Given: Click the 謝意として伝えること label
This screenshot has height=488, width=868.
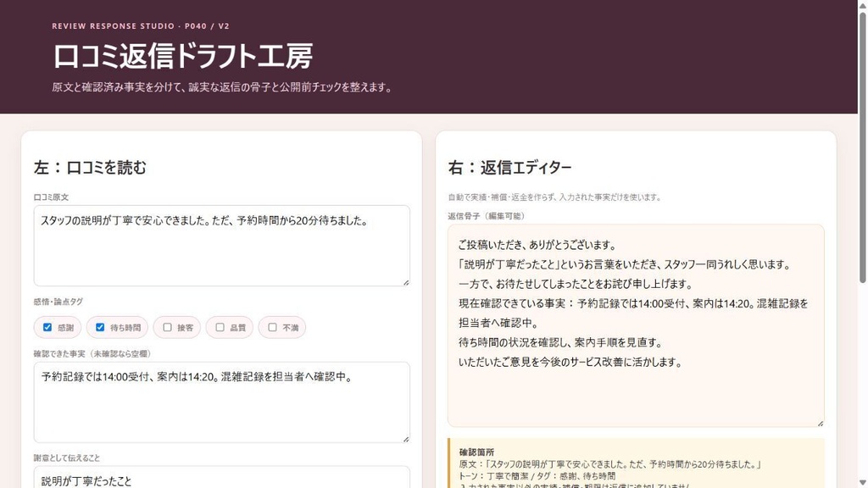Looking at the screenshot, I should 67,457.
